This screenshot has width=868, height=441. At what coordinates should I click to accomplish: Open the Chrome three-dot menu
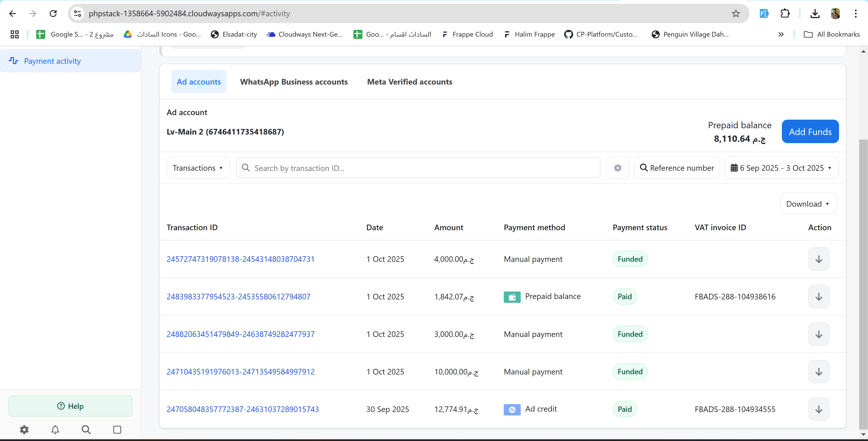(x=856, y=14)
